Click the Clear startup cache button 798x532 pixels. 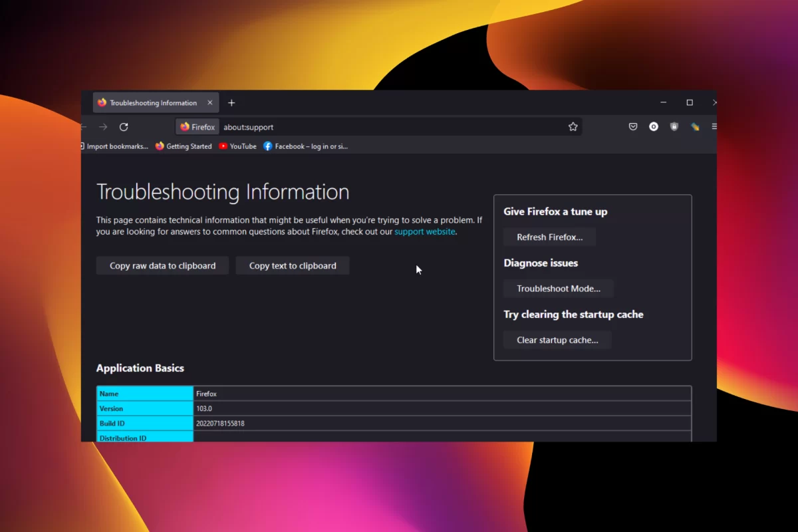point(557,340)
